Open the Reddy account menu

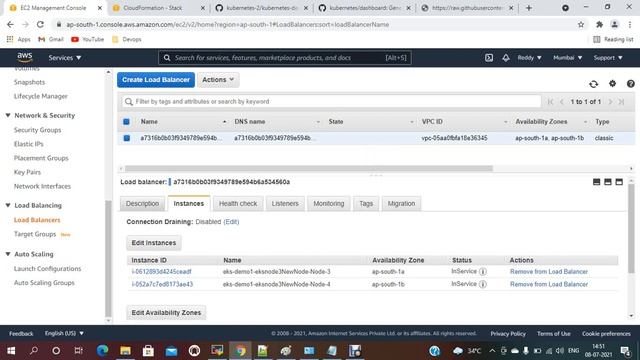(x=529, y=58)
